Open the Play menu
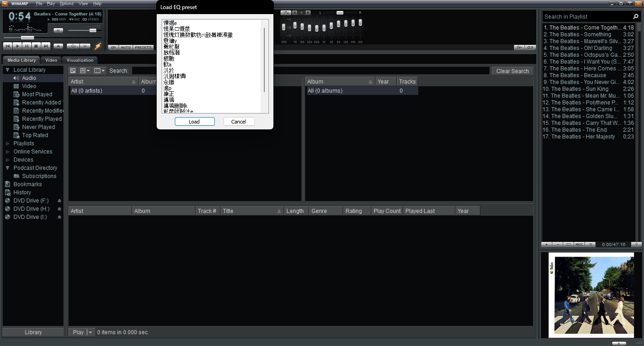Viewport: 644px width, 346px height. 51,4
